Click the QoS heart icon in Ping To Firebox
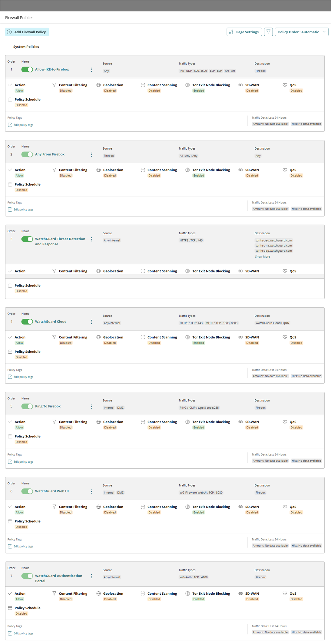The height and width of the screenshot is (644, 331). tap(285, 422)
